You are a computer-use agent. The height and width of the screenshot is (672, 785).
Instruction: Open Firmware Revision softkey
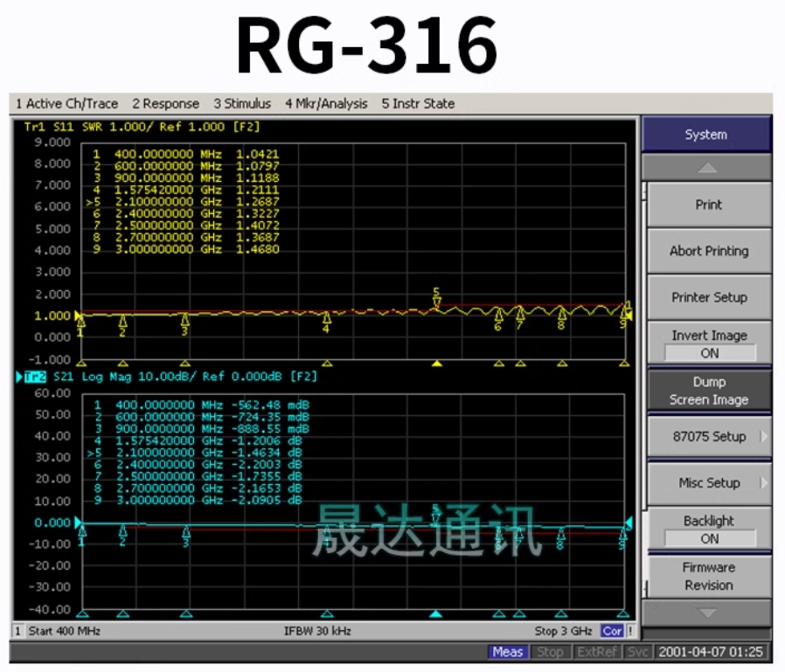point(708,576)
